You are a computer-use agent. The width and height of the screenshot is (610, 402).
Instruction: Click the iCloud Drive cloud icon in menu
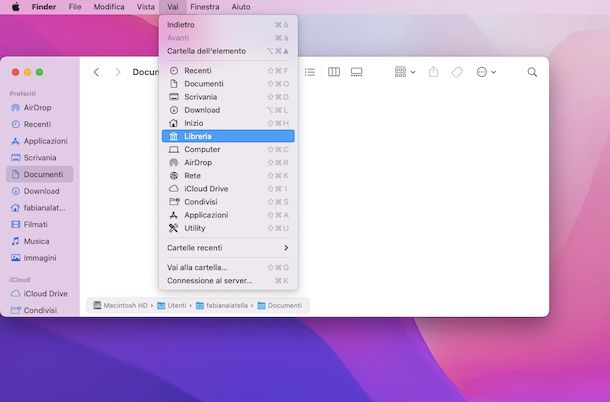(x=174, y=189)
